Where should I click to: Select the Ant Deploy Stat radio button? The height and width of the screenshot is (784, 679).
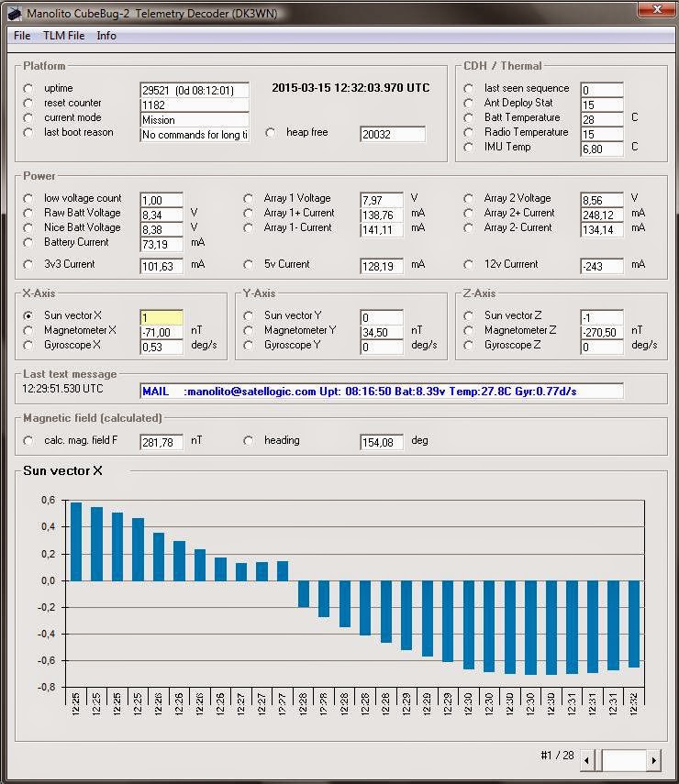coord(468,103)
